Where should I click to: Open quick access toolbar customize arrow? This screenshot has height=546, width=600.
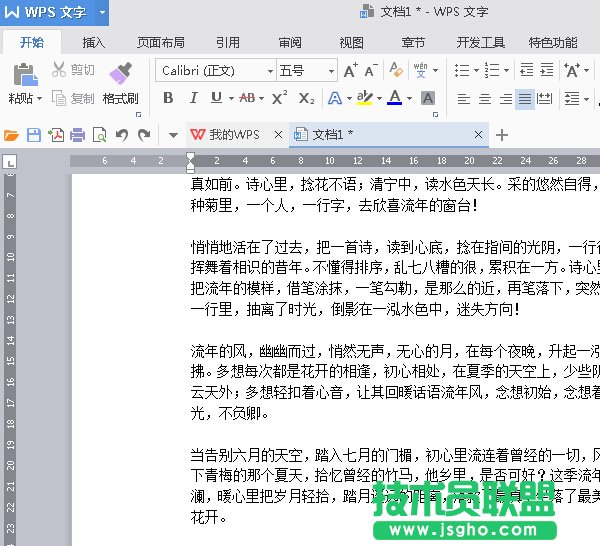(x=173, y=135)
